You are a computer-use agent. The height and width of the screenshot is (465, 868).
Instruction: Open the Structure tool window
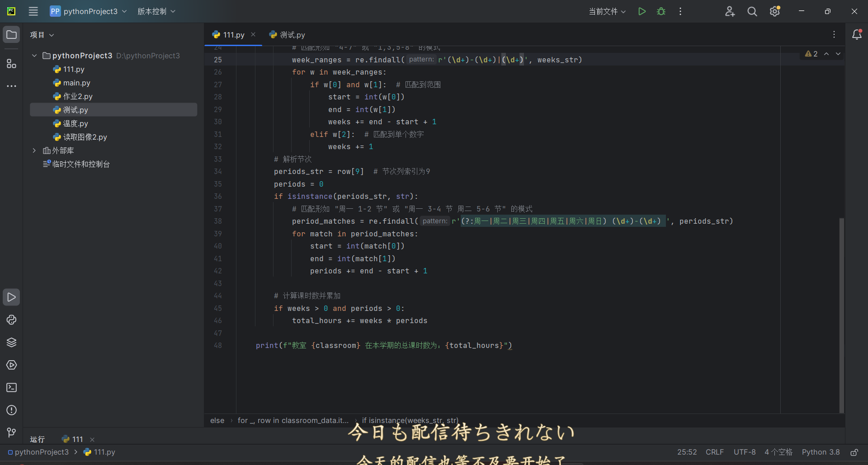(11, 63)
